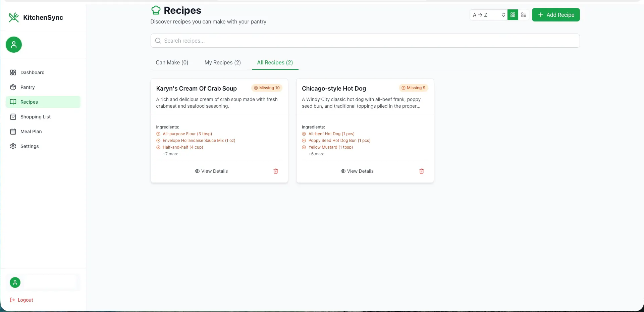Click the Logout arrow icon
The width and height of the screenshot is (644, 312).
[x=12, y=300]
